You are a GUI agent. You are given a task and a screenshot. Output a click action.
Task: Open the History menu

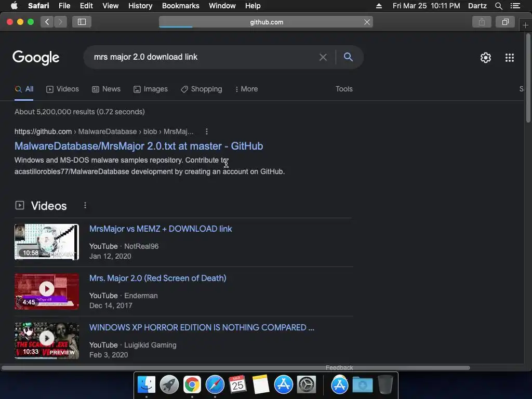pyautogui.click(x=140, y=6)
